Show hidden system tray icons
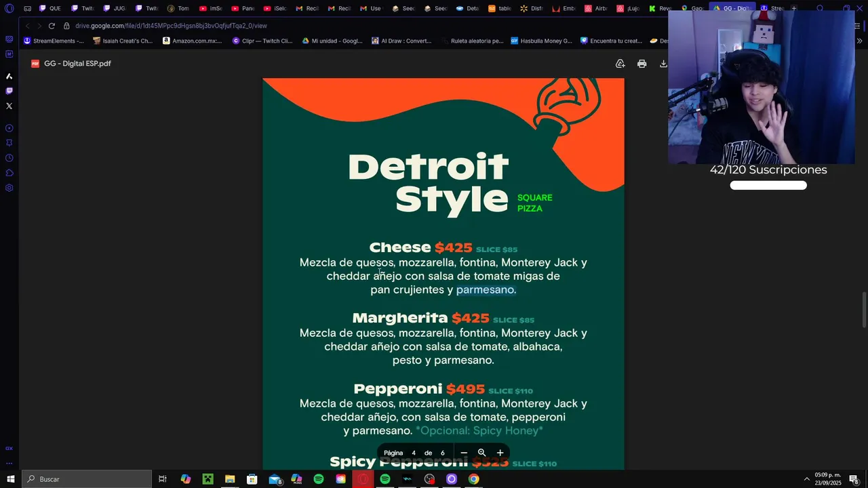This screenshot has width=868, height=488. 807,479
